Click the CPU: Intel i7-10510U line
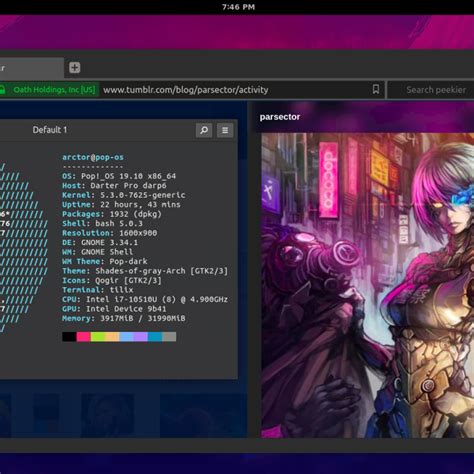Viewport: 474px width, 474px height. [145, 299]
